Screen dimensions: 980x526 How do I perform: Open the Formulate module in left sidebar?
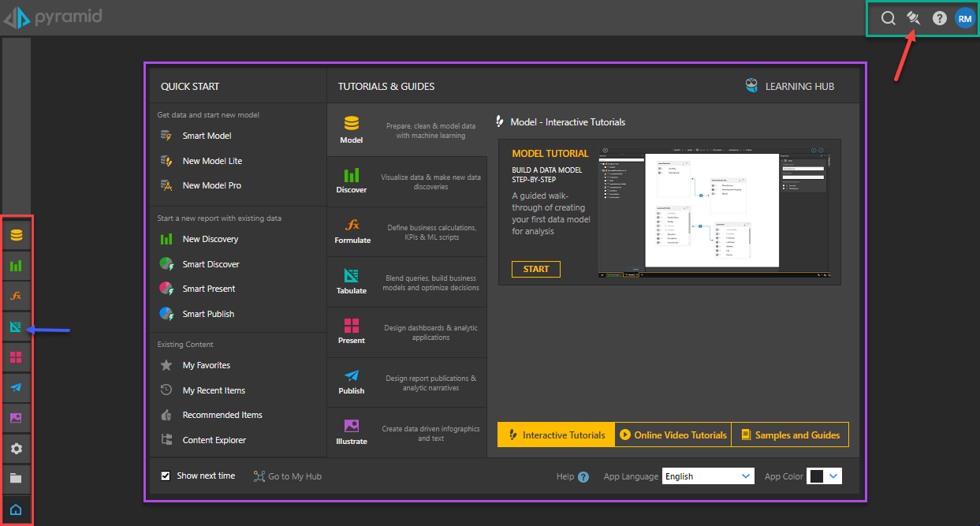click(16, 297)
